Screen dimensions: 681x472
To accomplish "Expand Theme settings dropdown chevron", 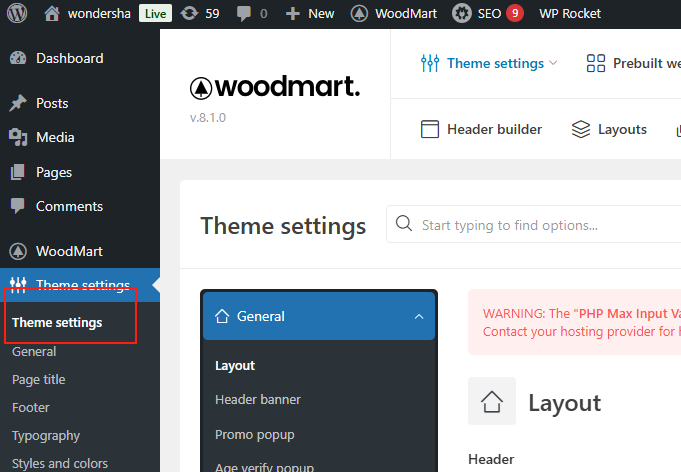I will tap(553, 63).
